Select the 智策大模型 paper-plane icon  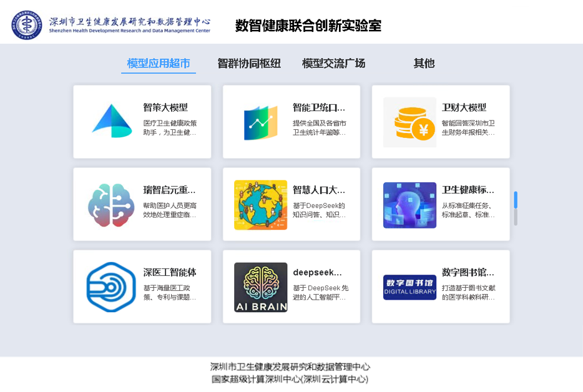tap(110, 120)
